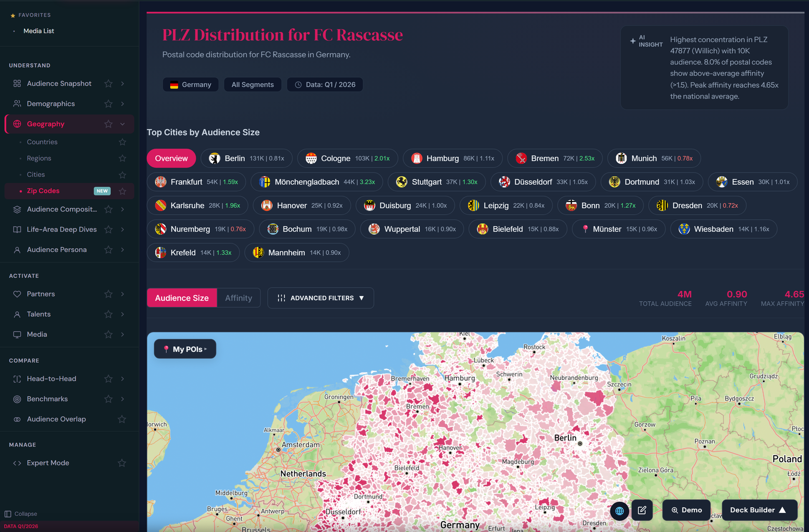Screen dimensions: 809x532
Task: Expand the Life-Area Deep Dives chevron
Action: coord(122,229)
